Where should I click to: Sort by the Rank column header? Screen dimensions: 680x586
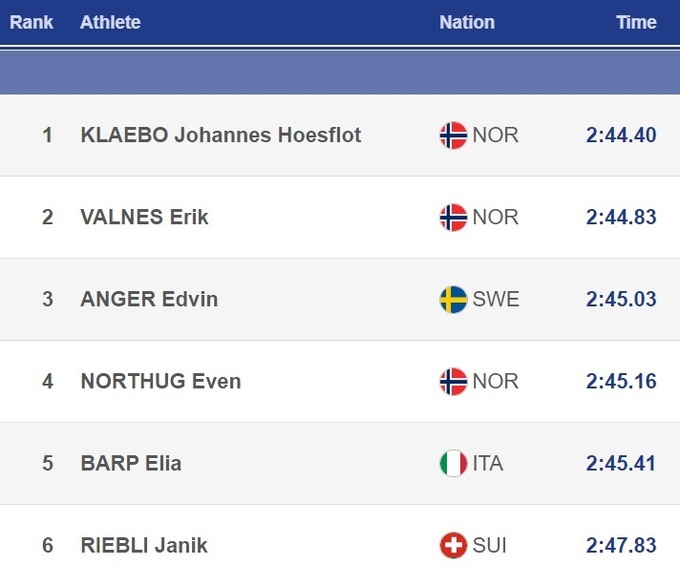(31, 22)
